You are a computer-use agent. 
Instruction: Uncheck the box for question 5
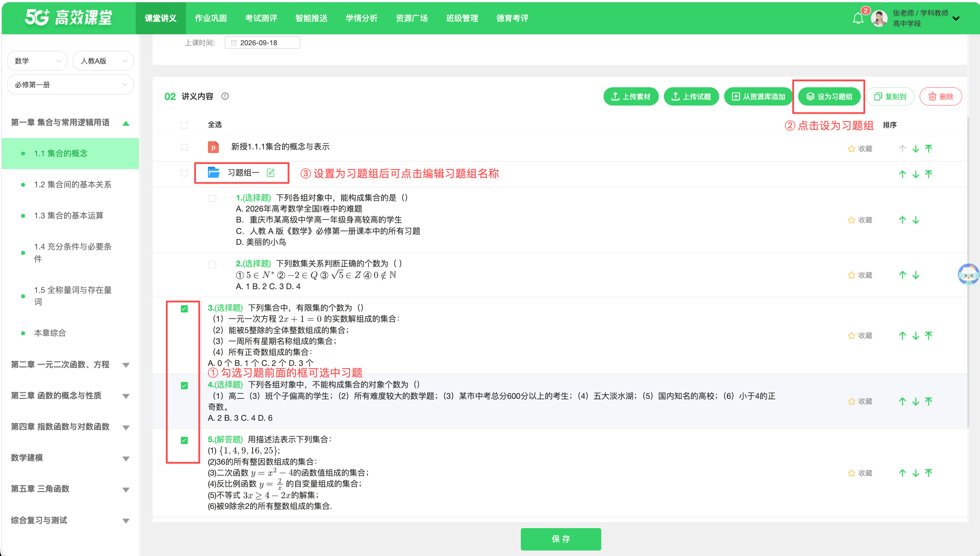coord(185,440)
